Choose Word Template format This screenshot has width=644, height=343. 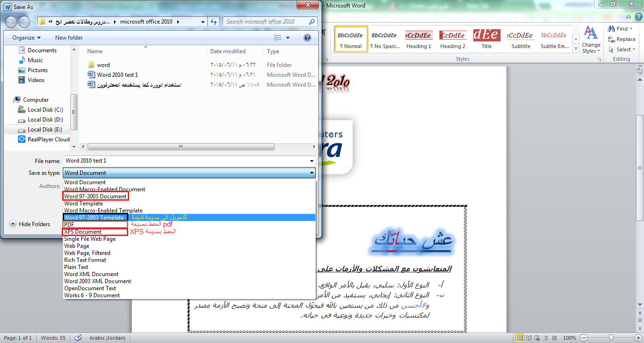[x=189, y=204]
